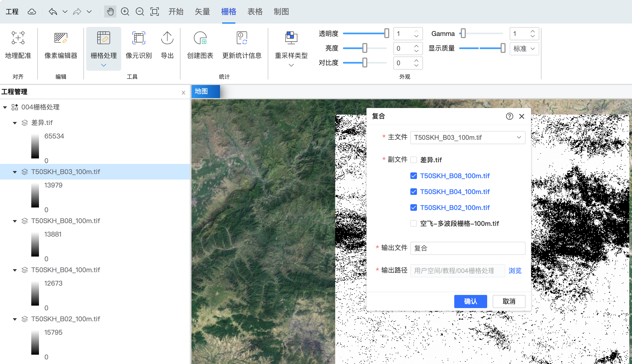
Task: Open the 地理配准 georeferencing tool
Action: (x=18, y=45)
